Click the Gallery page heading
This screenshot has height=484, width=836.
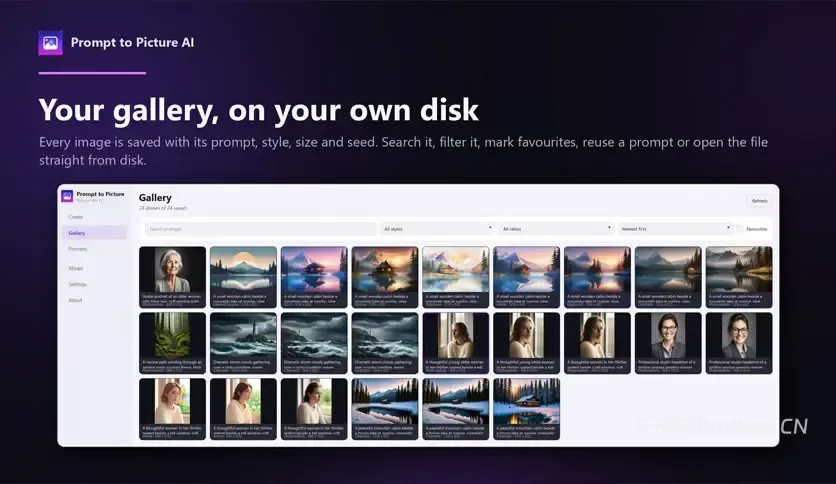click(155, 198)
